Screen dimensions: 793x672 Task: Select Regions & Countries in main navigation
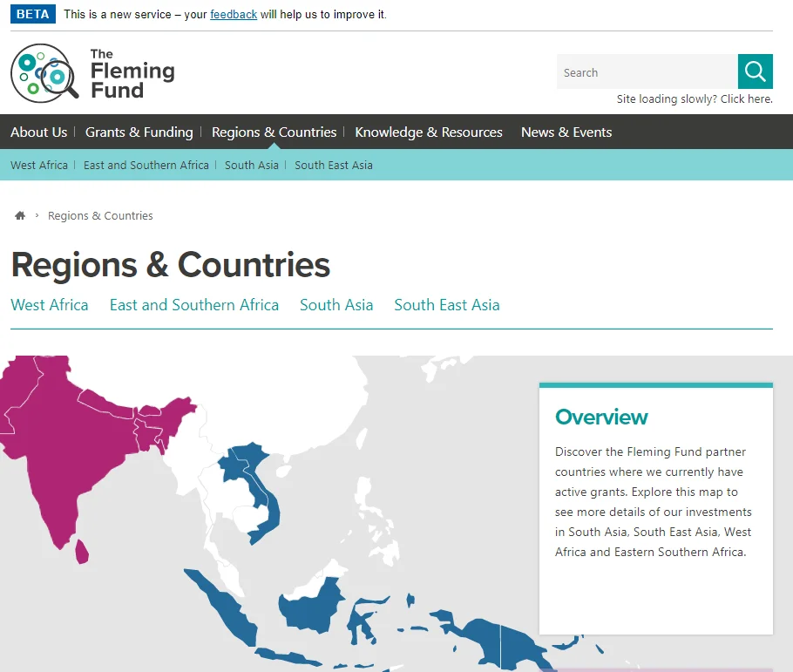pos(274,132)
